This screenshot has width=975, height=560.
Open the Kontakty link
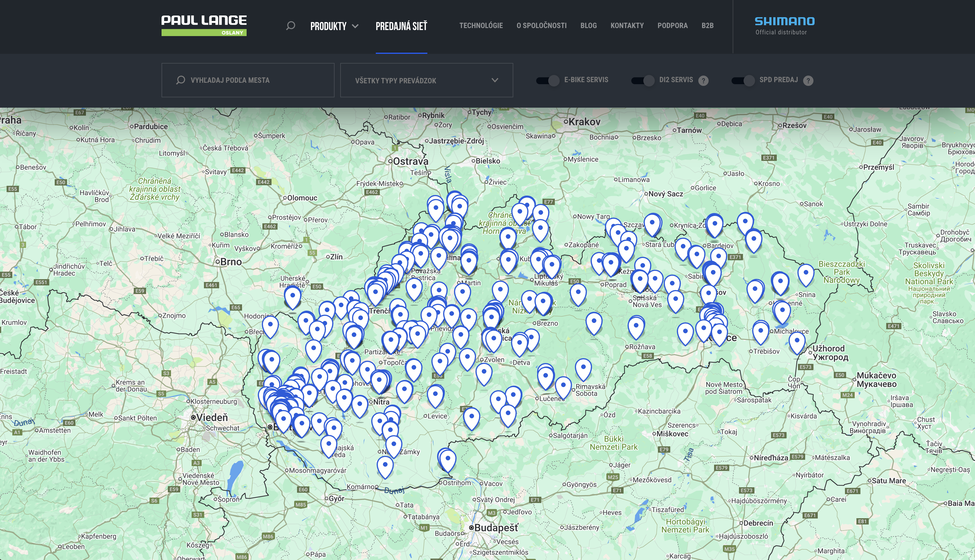click(627, 25)
